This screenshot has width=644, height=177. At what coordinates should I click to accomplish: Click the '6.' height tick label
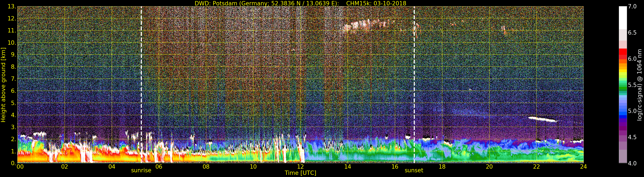pos(13,91)
